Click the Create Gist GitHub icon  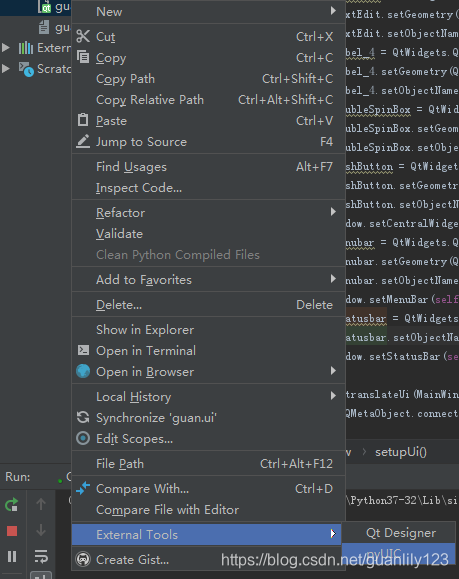click(x=83, y=559)
